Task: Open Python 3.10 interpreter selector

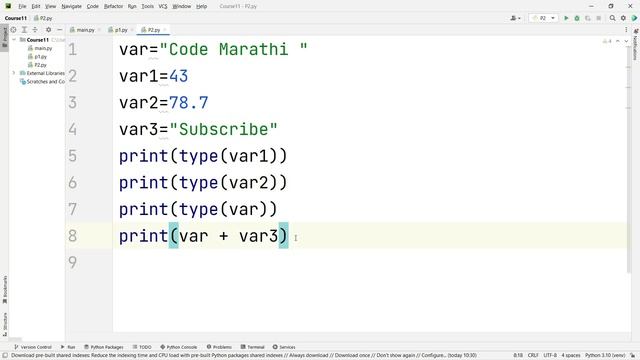Action: pyautogui.click(x=605, y=356)
